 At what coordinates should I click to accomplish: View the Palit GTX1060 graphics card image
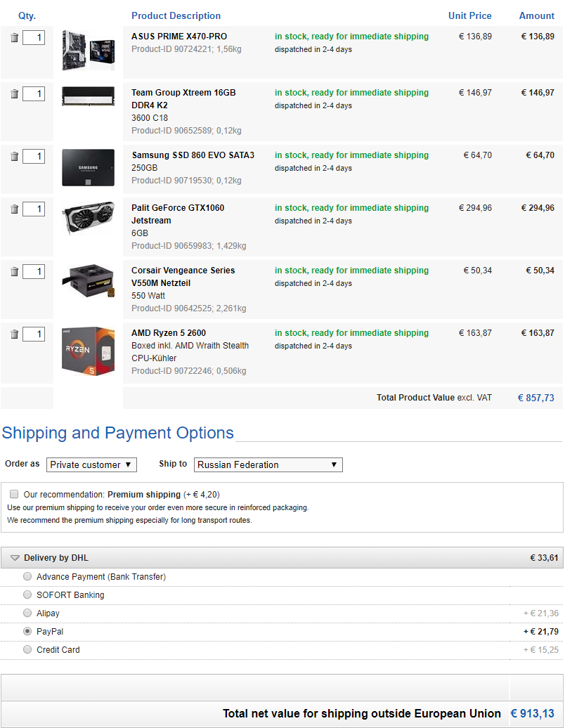(88, 219)
